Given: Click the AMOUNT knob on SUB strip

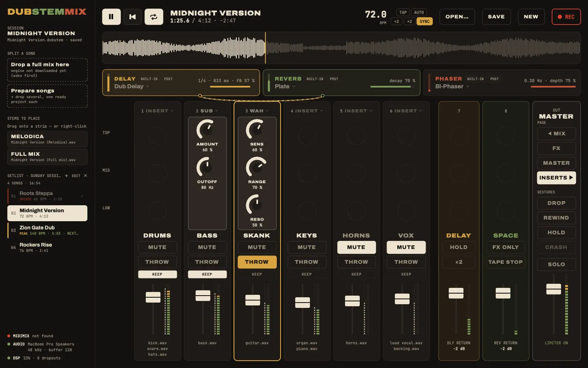Looking at the screenshot, I should coord(207,129).
